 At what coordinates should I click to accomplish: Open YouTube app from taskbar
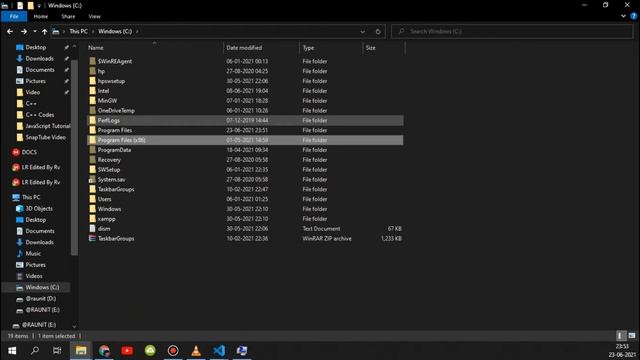pyautogui.click(x=127, y=351)
